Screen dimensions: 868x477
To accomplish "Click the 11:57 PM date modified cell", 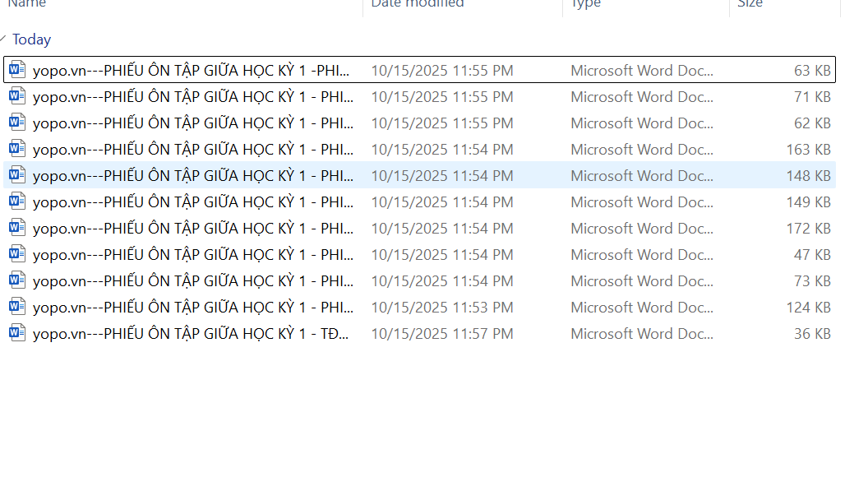I will point(442,334).
